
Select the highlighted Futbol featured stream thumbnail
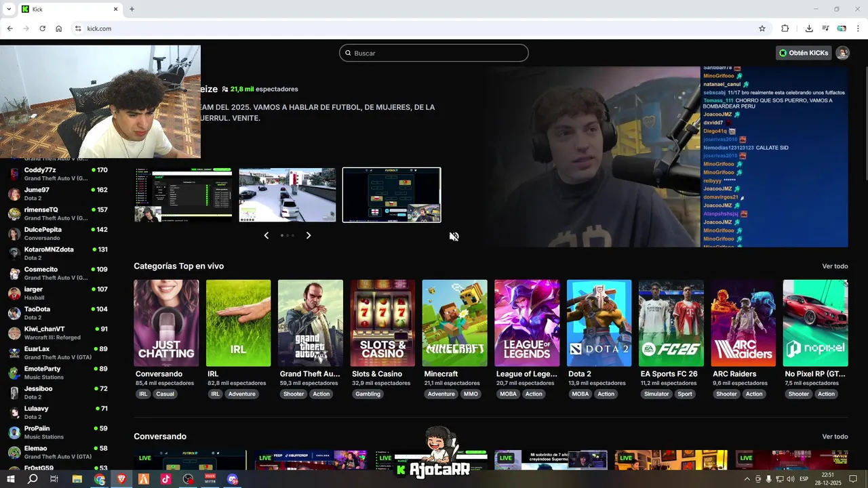coord(392,195)
